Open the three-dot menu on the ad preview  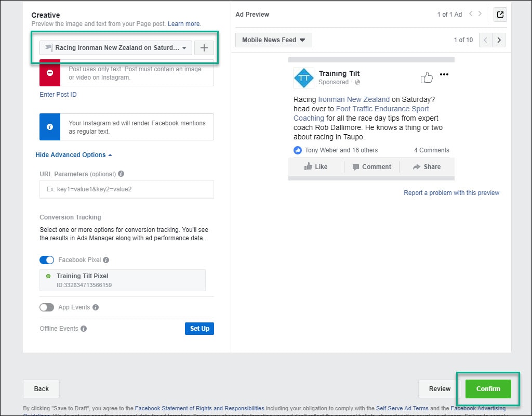click(x=444, y=74)
